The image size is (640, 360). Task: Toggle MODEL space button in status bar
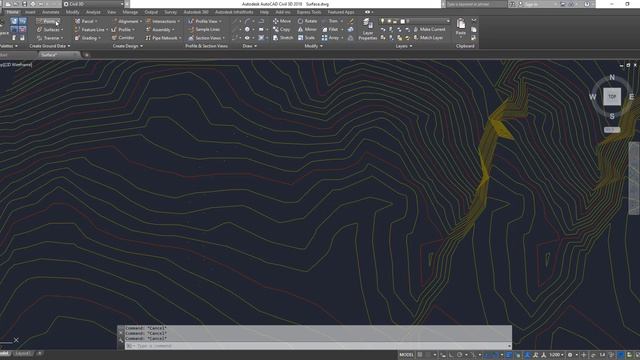[407, 355]
